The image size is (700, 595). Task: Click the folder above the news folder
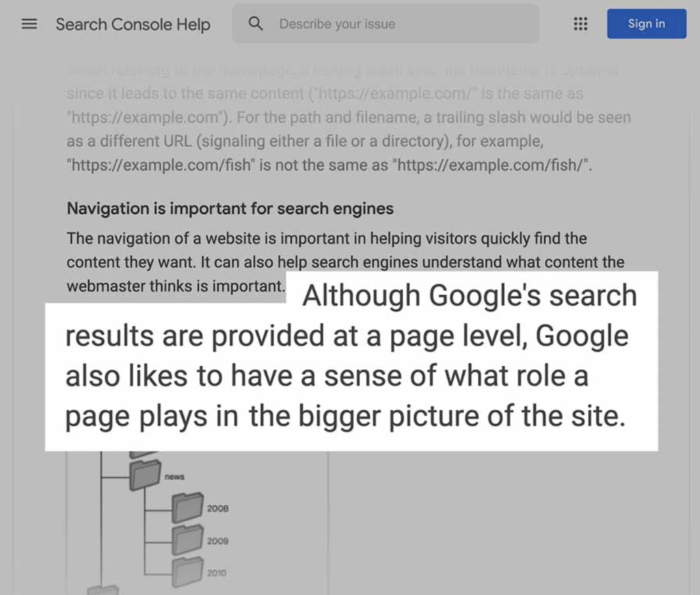click(x=144, y=454)
